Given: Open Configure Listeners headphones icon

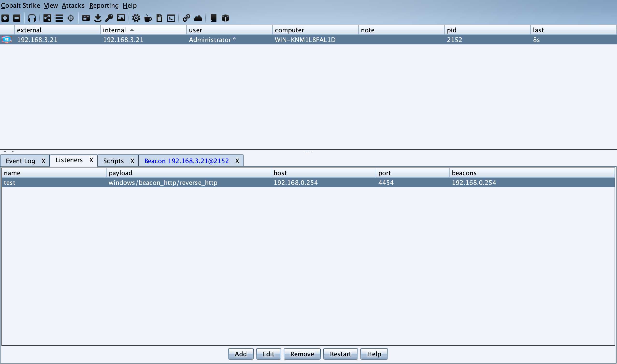Looking at the screenshot, I should (32, 18).
